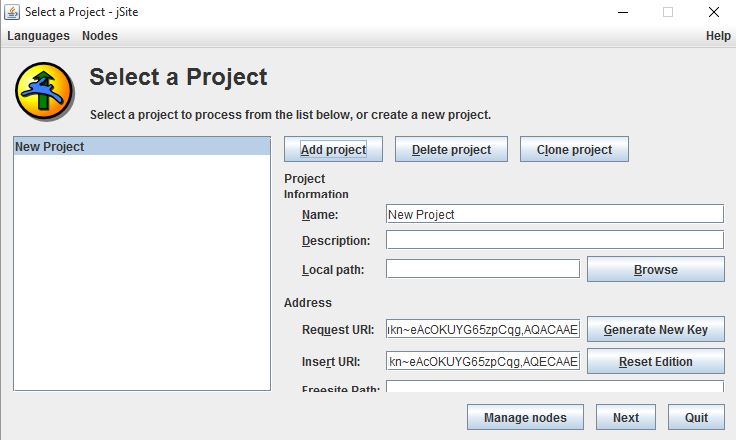The height and width of the screenshot is (440, 736).
Task: Click the Request URI field
Action: [x=482, y=330]
